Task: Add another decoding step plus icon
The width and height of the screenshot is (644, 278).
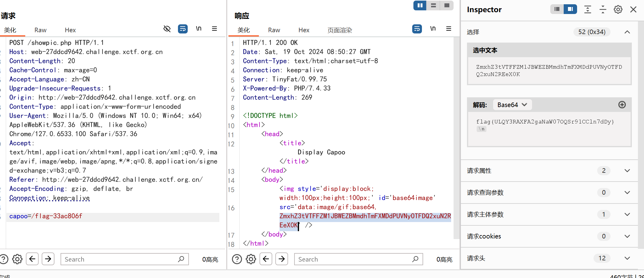Action: (622, 105)
